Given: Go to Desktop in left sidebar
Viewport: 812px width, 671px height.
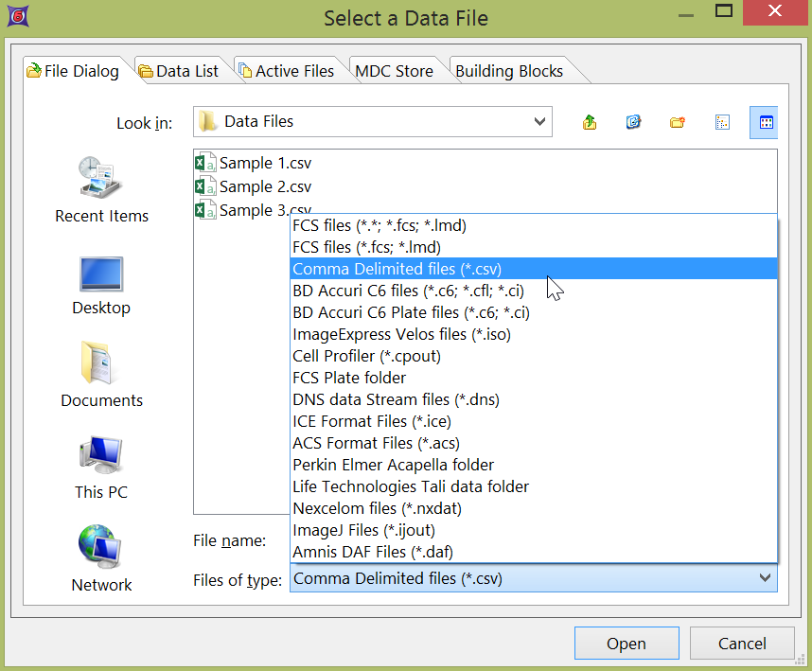Looking at the screenshot, I should 101,283.
